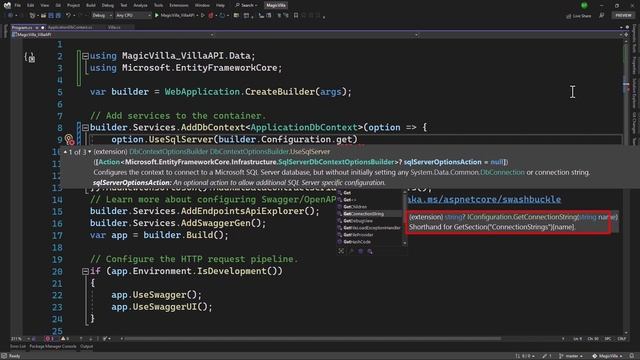Show previous overload using the up arrow
640x360 pixels.
65,152
